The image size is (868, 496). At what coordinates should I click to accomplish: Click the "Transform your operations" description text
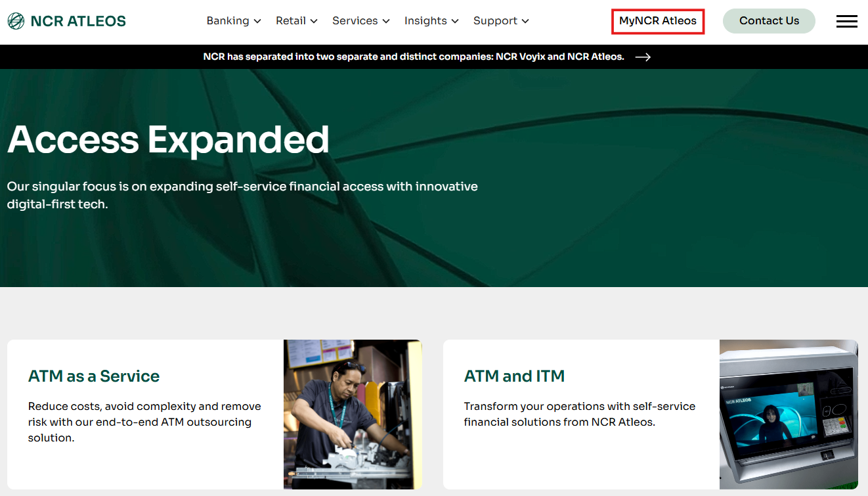tap(580, 414)
